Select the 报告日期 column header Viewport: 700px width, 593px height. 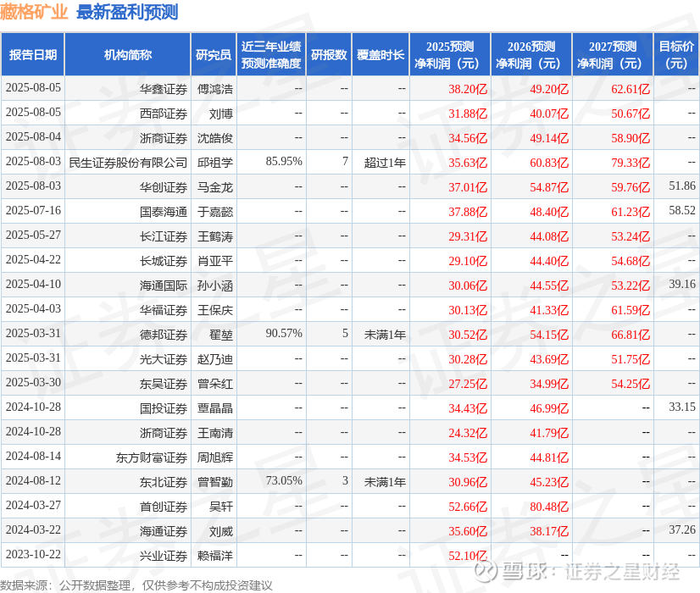click(x=32, y=54)
